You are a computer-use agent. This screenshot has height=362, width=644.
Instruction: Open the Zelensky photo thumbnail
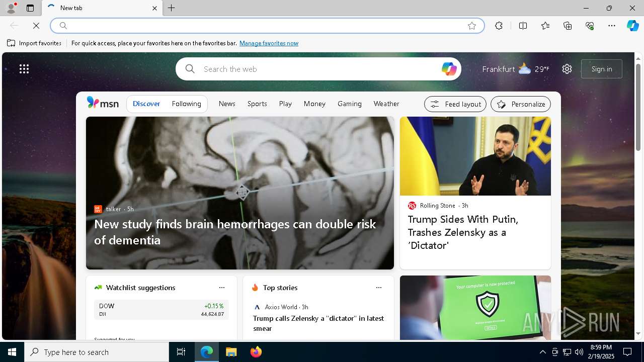(475, 156)
